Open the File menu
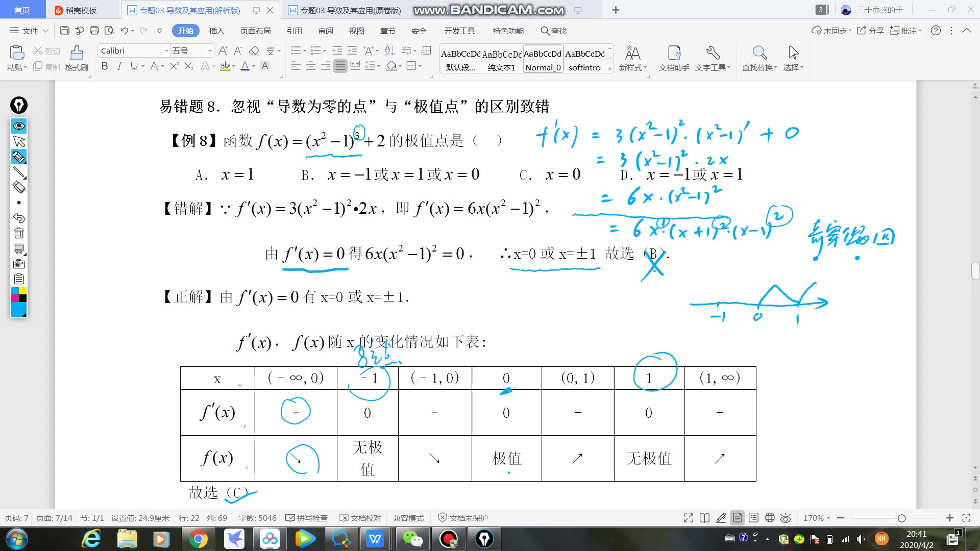 pyautogui.click(x=29, y=31)
